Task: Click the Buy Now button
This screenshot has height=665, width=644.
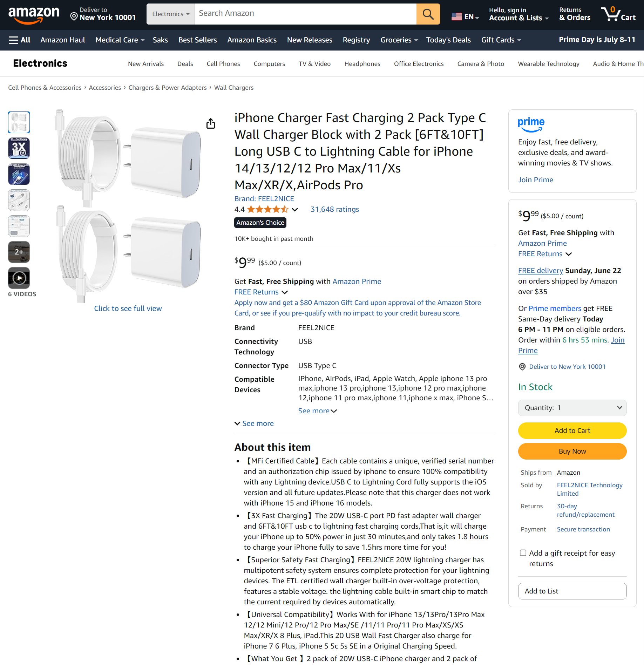Action: (572, 451)
